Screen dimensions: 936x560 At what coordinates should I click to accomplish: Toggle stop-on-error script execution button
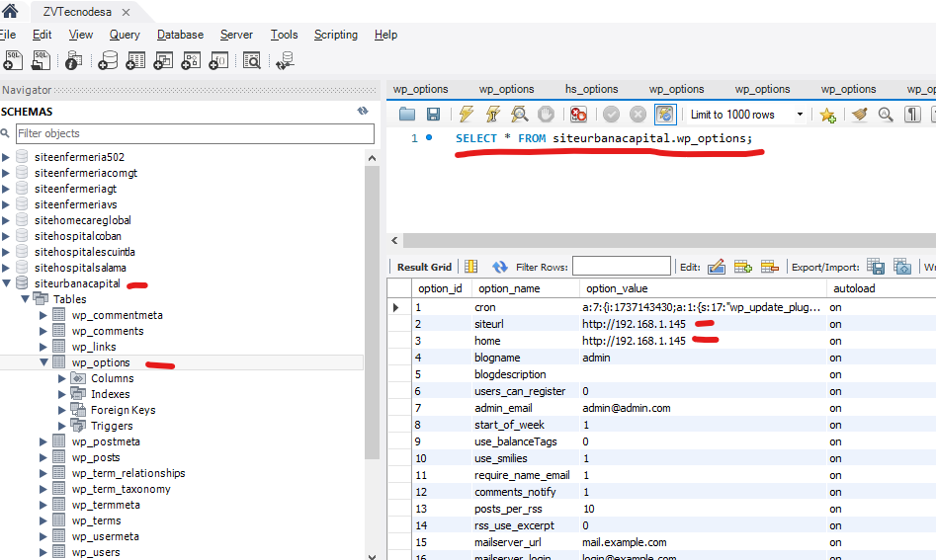(579, 115)
